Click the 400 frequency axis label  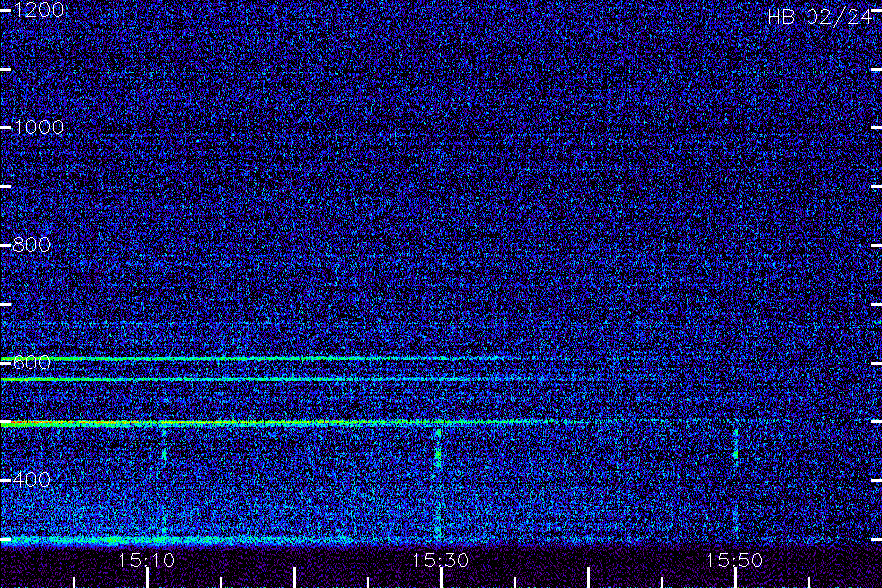(31, 480)
